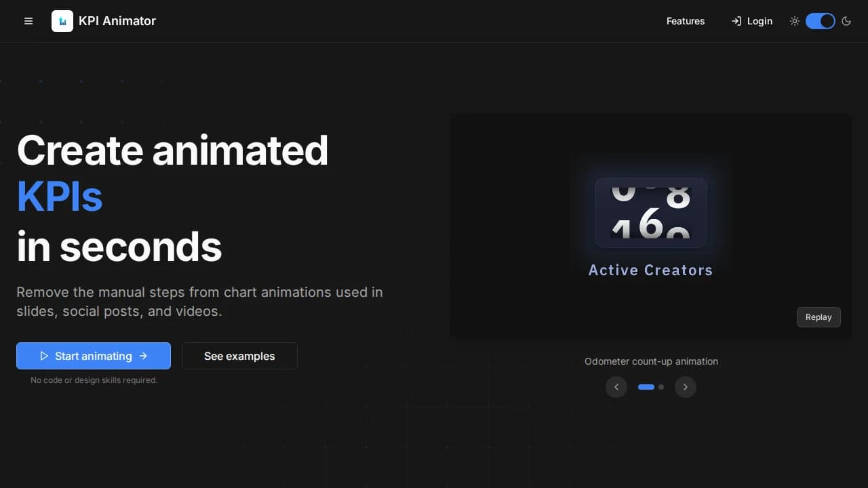
Task: Toggle the dark mode switch
Action: click(x=820, y=21)
